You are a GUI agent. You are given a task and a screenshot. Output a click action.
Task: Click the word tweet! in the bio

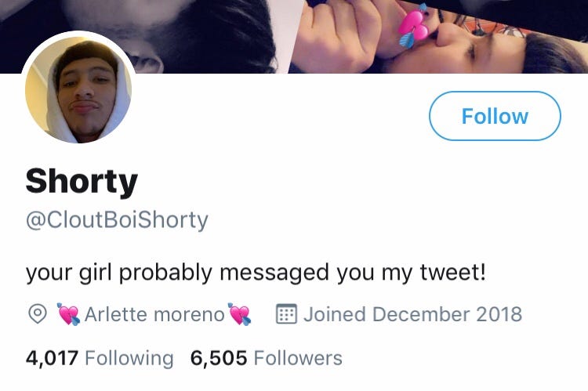[x=453, y=272]
